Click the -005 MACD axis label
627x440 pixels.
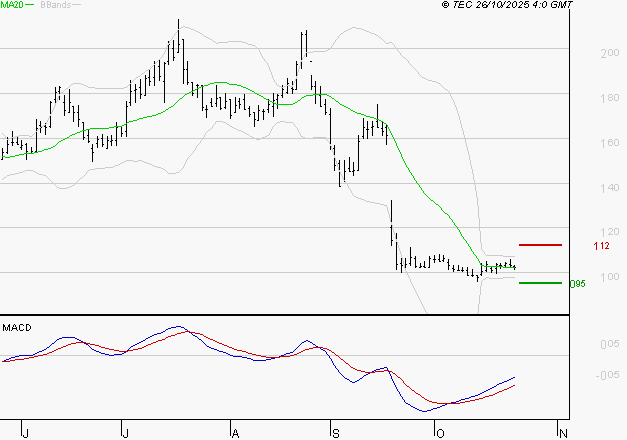[x=607, y=375]
